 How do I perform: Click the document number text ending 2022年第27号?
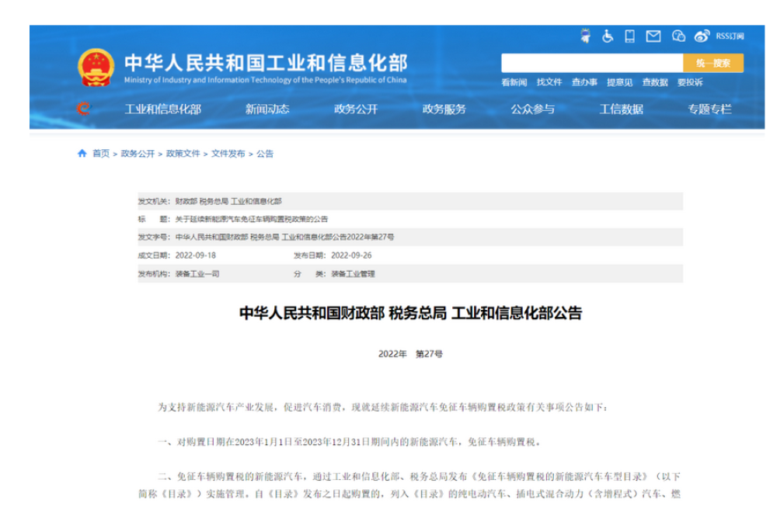(285, 238)
